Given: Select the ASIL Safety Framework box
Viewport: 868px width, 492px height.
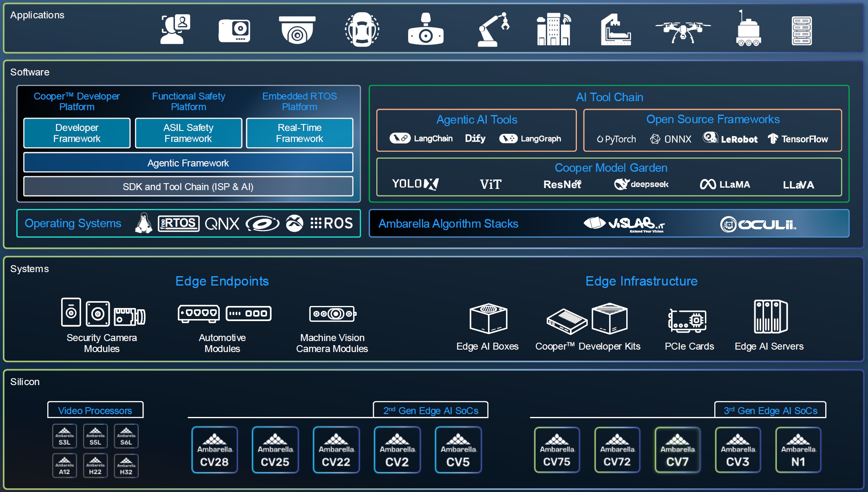Looking at the screenshot, I should tap(188, 133).
